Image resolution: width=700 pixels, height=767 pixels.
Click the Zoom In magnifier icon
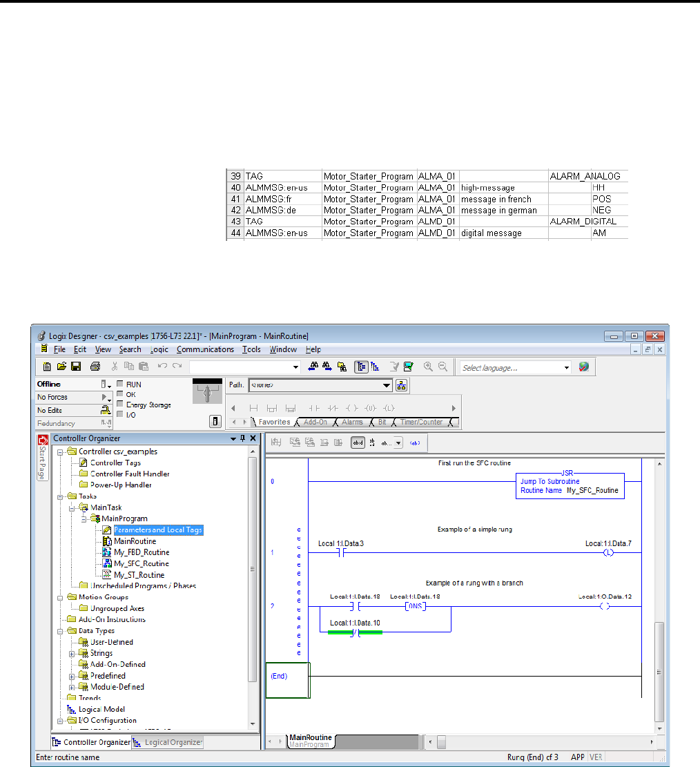pos(429,367)
